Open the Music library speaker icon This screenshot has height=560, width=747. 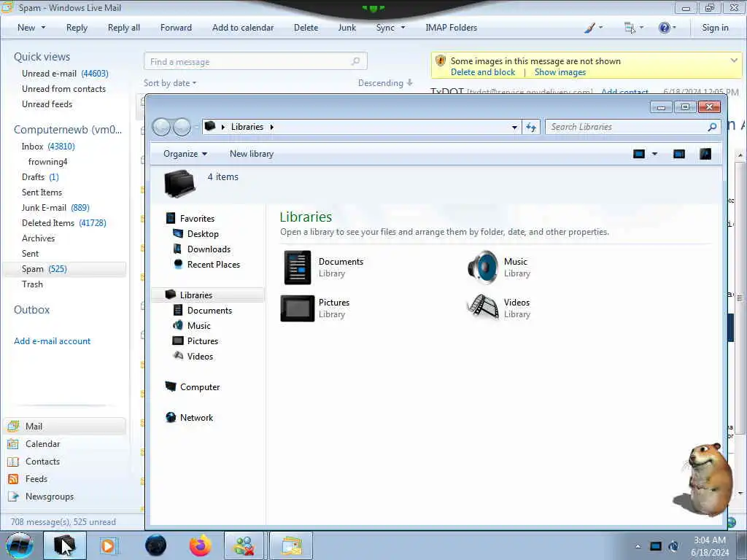(x=483, y=268)
